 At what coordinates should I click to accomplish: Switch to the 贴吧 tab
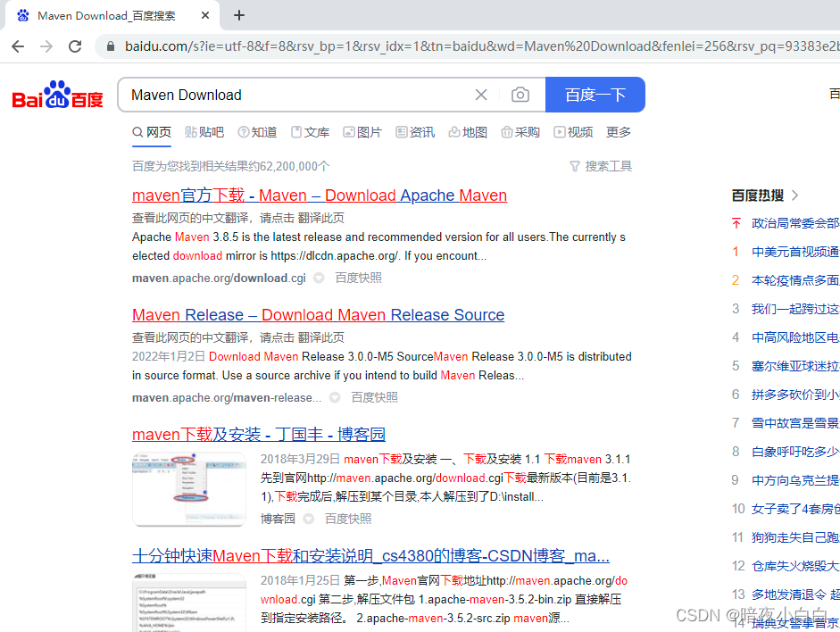point(204,132)
